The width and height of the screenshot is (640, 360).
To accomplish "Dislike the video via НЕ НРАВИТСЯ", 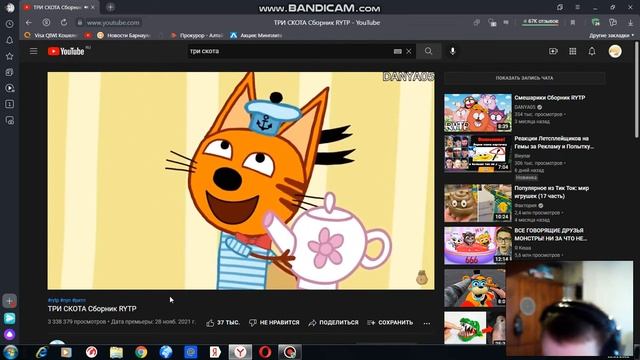I will tap(274, 322).
